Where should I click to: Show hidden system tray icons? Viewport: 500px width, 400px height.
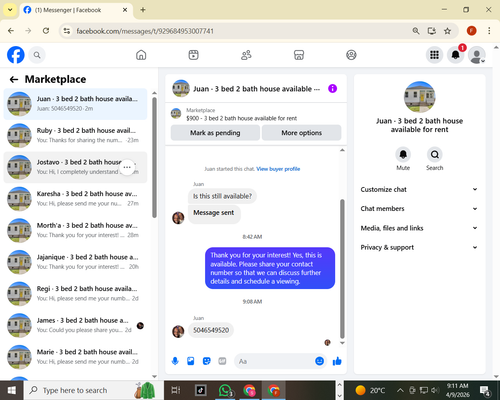tap(400, 390)
